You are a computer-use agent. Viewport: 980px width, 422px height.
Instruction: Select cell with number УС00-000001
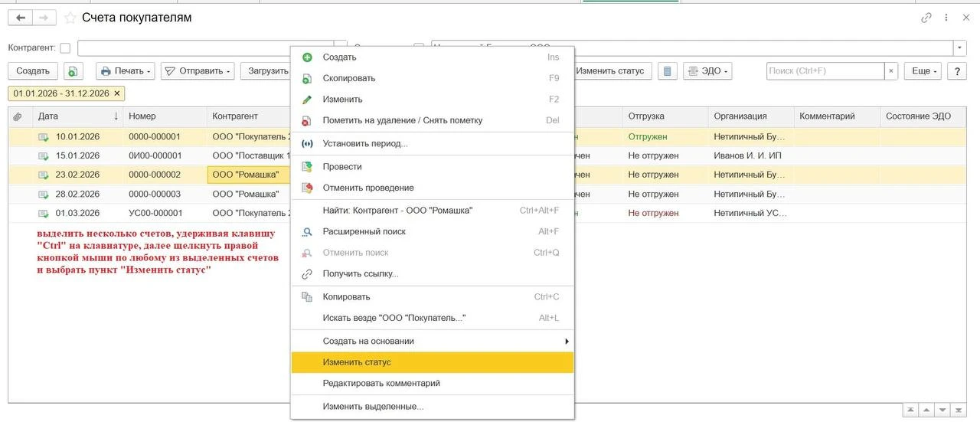(165, 213)
